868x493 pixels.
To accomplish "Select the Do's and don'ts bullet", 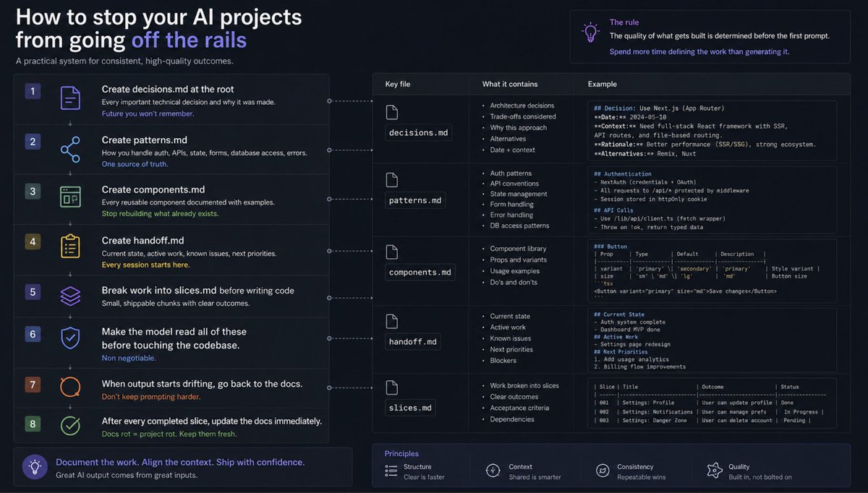I will (x=513, y=282).
